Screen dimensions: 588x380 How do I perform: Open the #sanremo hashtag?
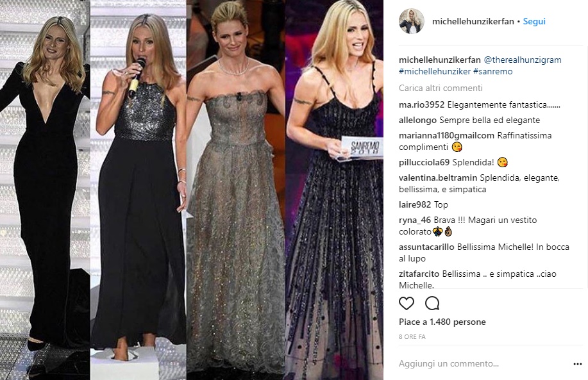pos(492,71)
